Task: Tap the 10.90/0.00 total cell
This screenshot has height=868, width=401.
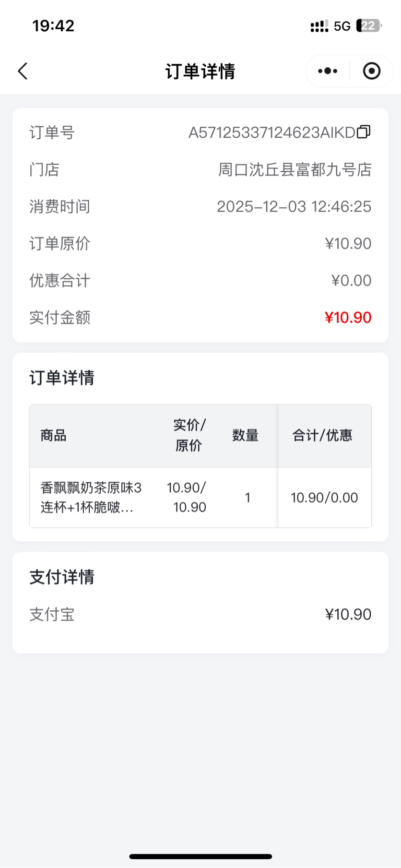Action: [324, 497]
